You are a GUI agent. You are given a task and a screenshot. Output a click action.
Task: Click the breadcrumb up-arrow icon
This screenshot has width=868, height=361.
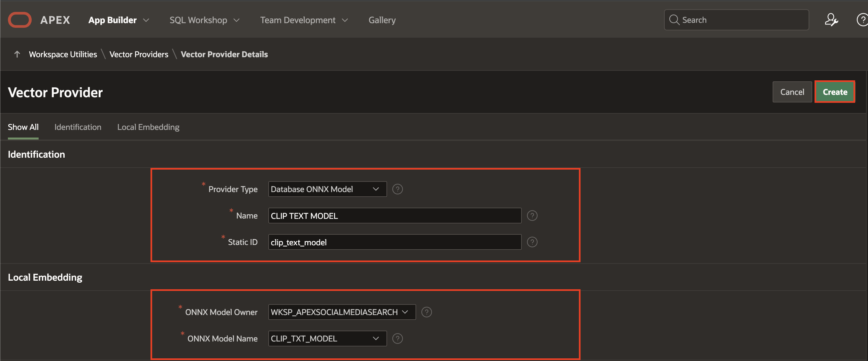tap(17, 54)
